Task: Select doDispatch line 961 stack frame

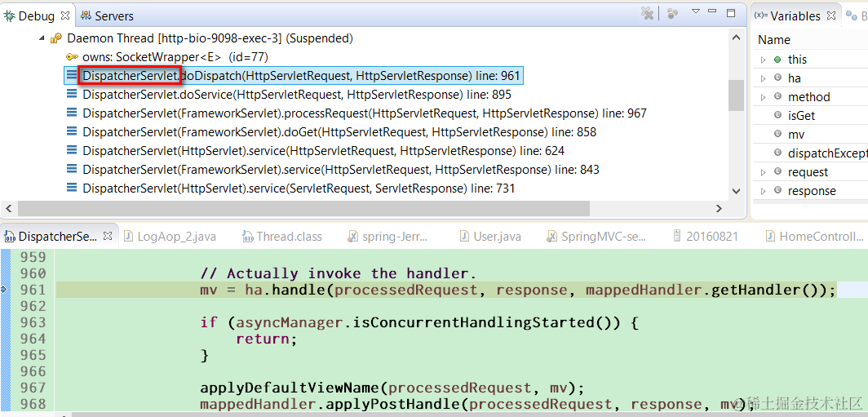Action: (301, 75)
